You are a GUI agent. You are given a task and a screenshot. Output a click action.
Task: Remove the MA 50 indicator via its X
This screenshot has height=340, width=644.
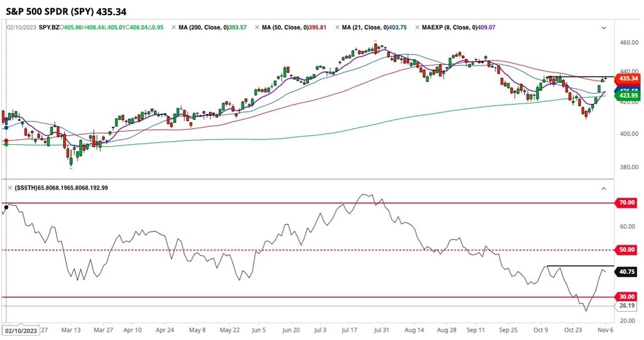point(257,28)
